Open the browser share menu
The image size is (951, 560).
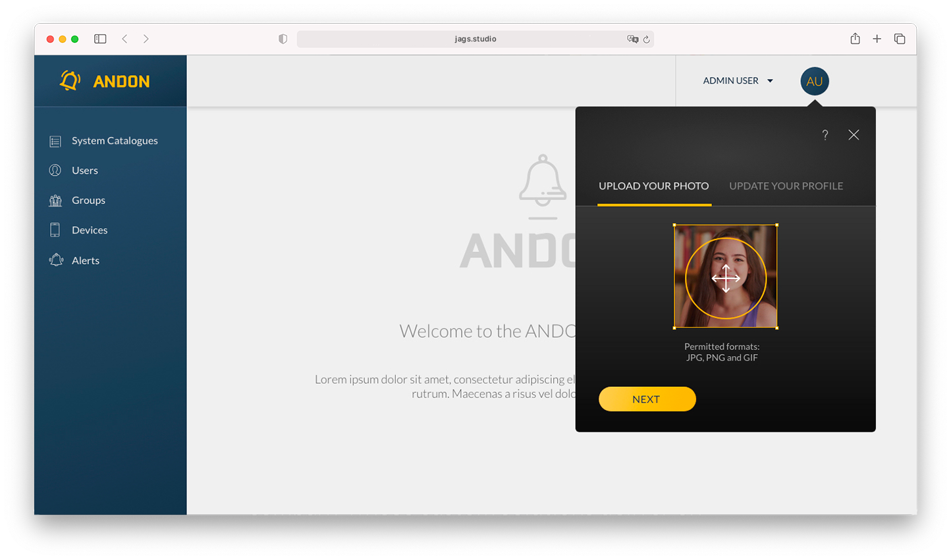(x=855, y=39)
